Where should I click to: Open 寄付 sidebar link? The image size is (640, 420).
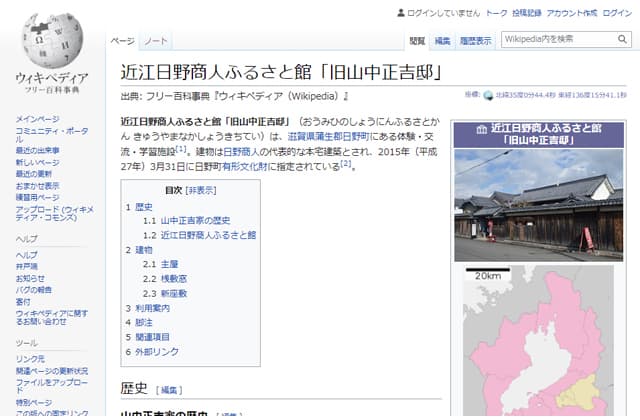[23, 302]
